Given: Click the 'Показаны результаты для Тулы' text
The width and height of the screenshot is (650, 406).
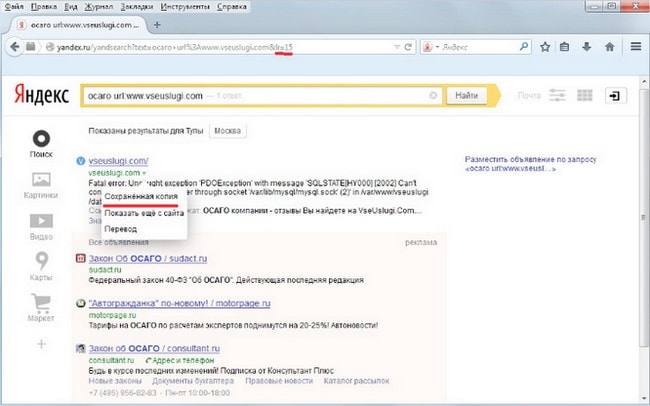Looking at the screenshot, I should click(146, 131).
